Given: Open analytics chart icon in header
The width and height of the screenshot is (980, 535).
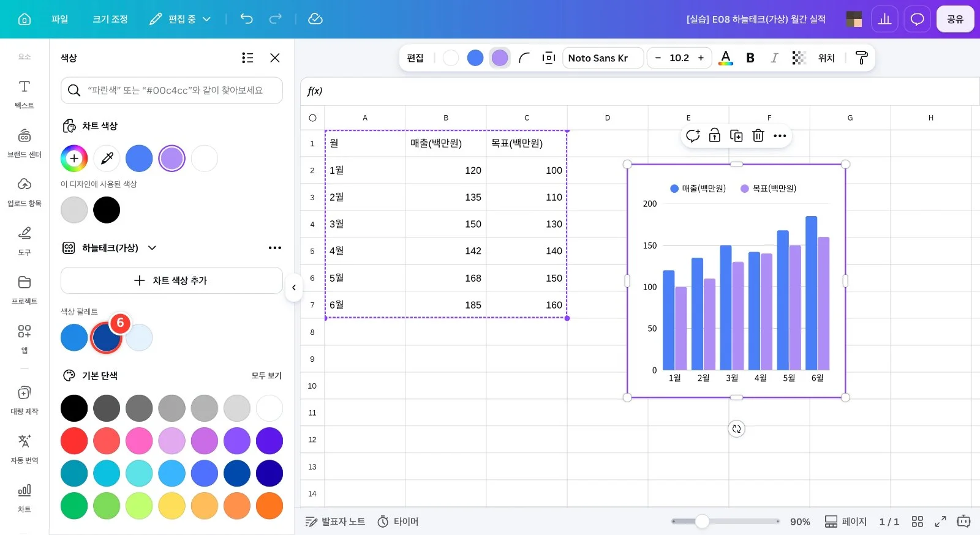Looking at the screenshot, I should (884, 19).
